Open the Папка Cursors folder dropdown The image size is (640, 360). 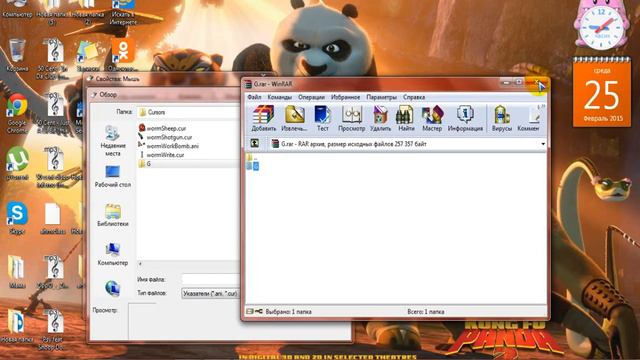[x=188, y=112]
